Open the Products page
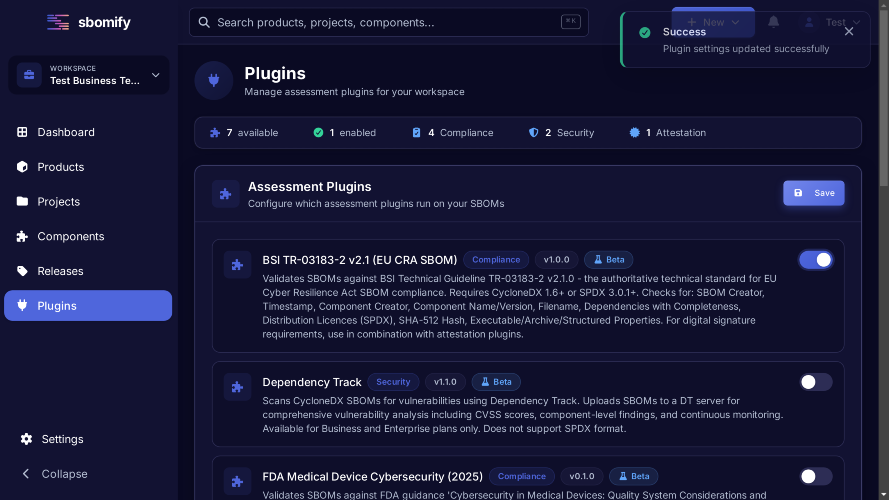889x500 pixels. 88,167
